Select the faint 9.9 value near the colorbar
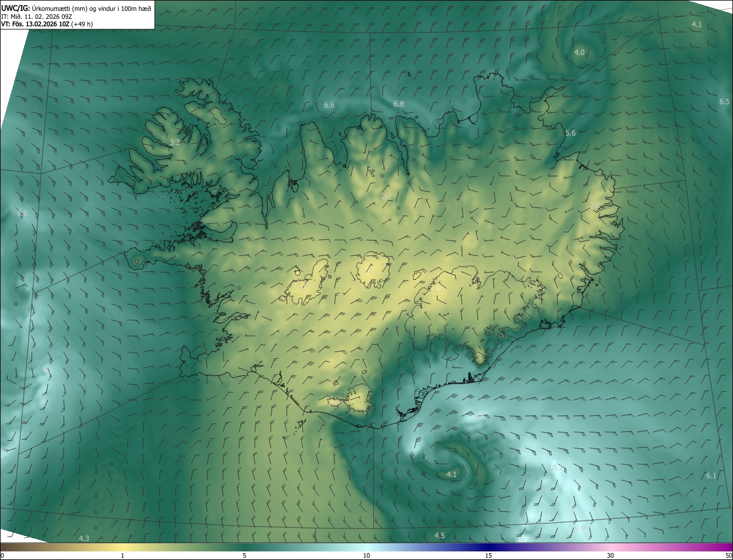The image size is (733, 560). [580, 528]
